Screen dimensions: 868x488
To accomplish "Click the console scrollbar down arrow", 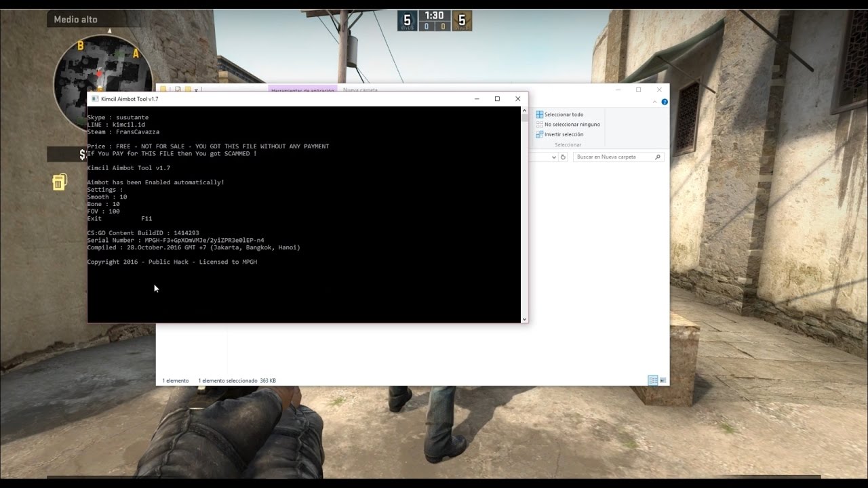I will [x=524, y=319].
